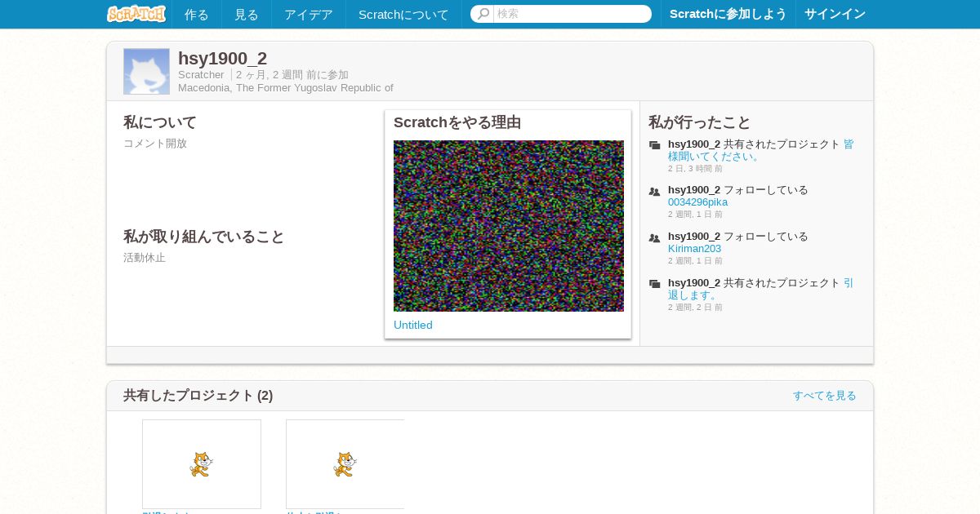Click shared project icon beside 皆様聞いてください
980x514 pixels.
[655, 145]
